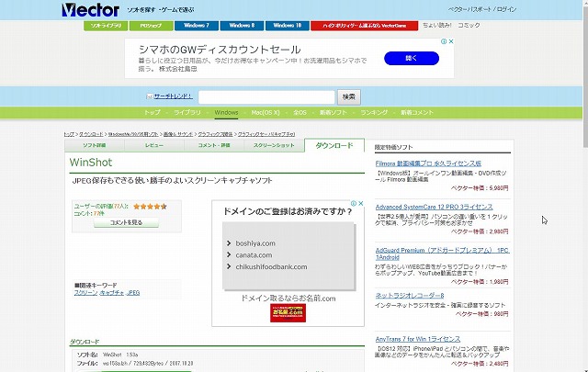Select the Windows 8 header button
This screenshot has width=588, height=372.
point(242,26)
